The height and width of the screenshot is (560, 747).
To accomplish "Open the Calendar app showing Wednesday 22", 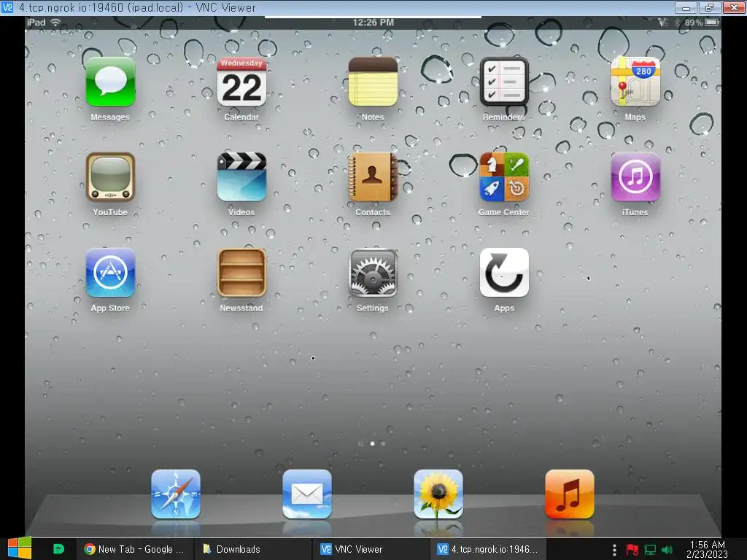I will (x=241, y=82).
